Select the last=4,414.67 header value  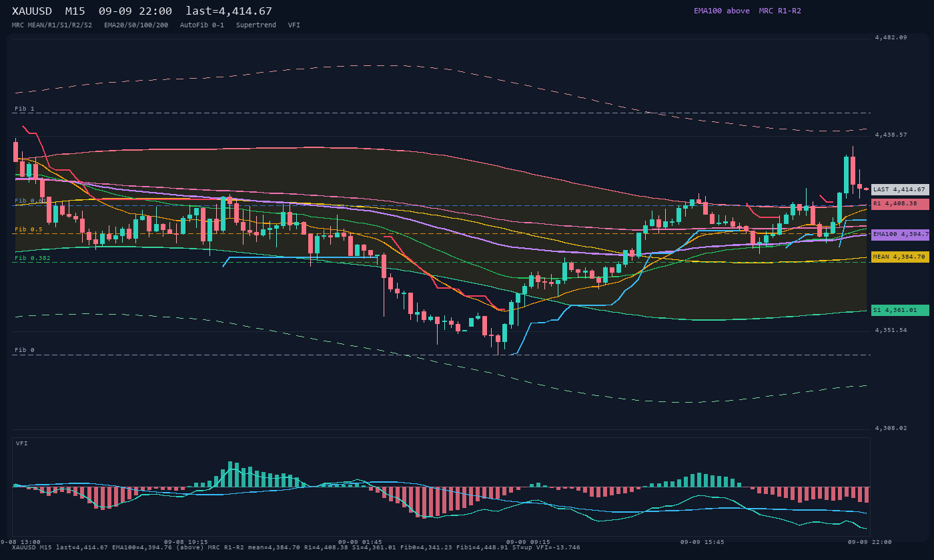(x=229, y=11)
